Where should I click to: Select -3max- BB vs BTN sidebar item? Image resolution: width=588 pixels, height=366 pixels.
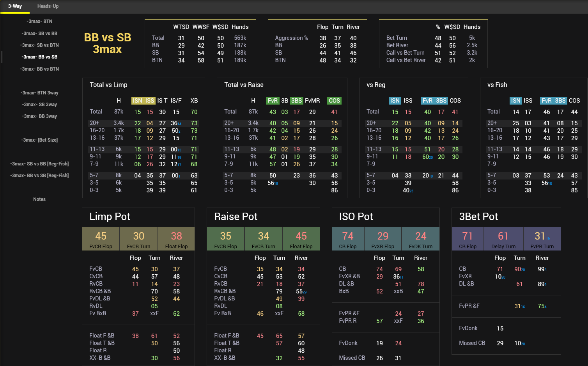(x=40, y=69)
